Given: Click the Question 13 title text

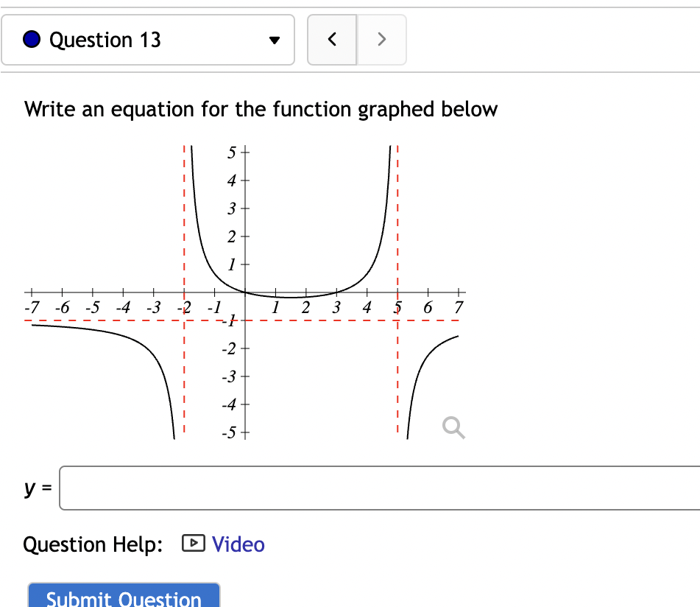Looking at the screenshot, I should [x=105, y=40].
